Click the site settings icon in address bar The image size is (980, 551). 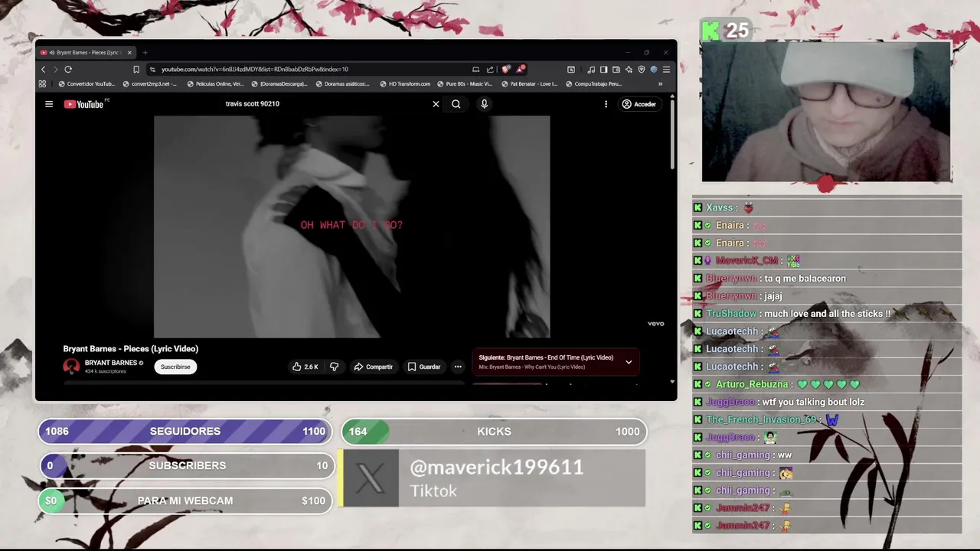point(153,69)
